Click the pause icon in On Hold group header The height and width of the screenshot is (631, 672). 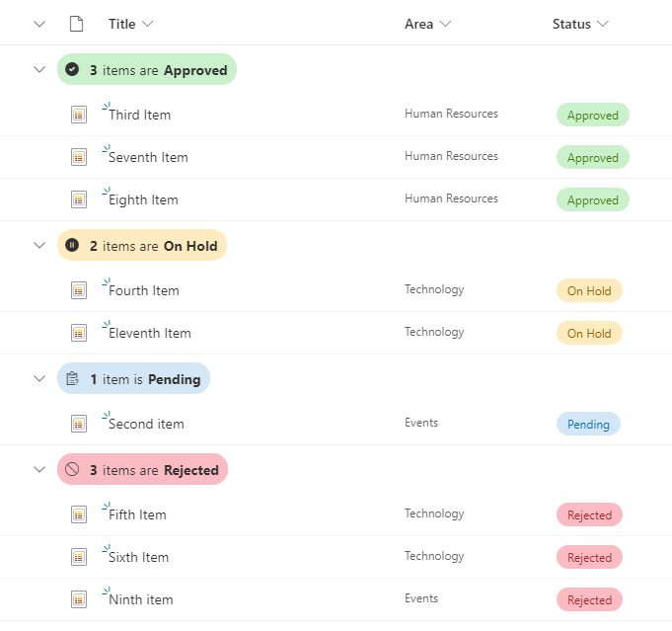point(72,245)
